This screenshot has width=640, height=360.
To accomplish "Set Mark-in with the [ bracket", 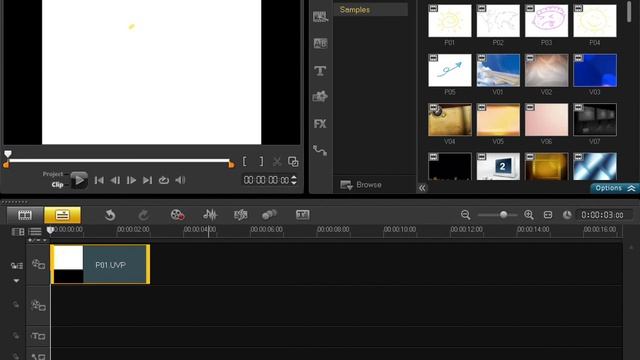I will click(244, 161).
